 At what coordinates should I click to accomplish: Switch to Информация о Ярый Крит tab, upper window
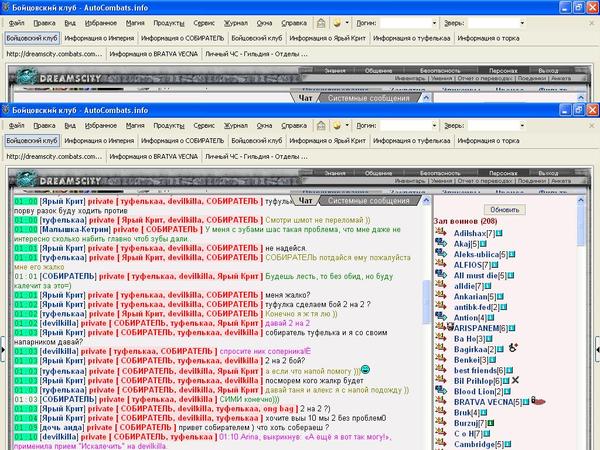coord(328,38)
